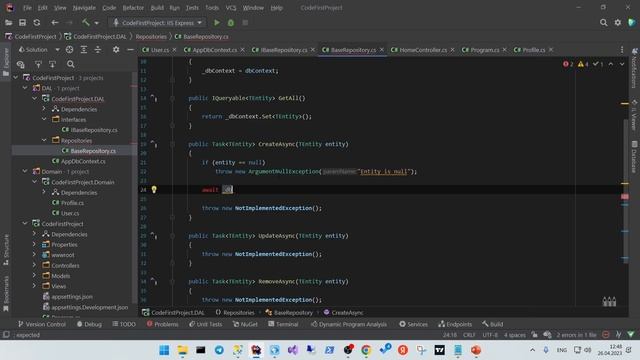Click Locate file target icon in Solution panel
This screenshot has height=360, width=640.
[69, 49]
